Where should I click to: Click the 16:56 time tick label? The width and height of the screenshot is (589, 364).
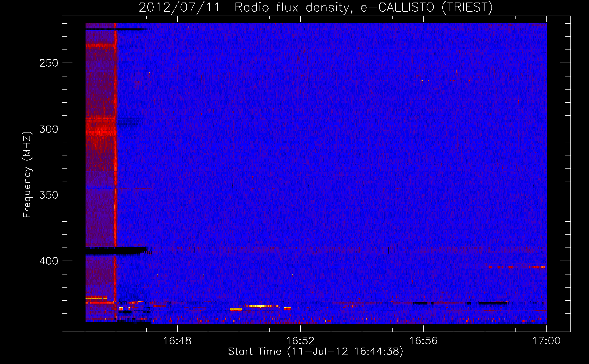point(423,341)
